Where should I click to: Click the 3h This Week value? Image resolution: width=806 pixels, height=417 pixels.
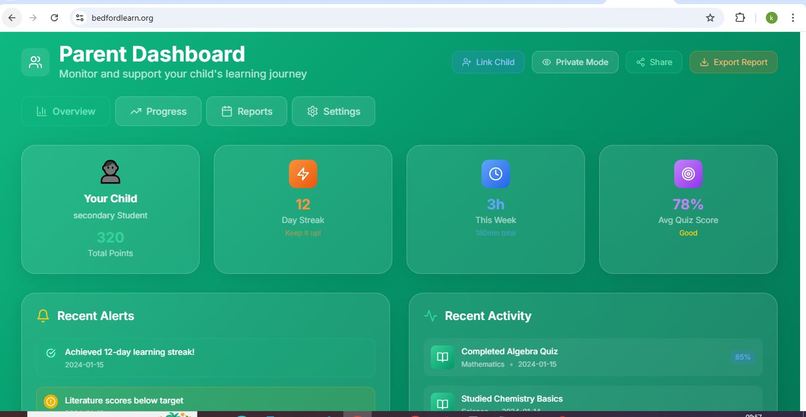coord(496,205)
